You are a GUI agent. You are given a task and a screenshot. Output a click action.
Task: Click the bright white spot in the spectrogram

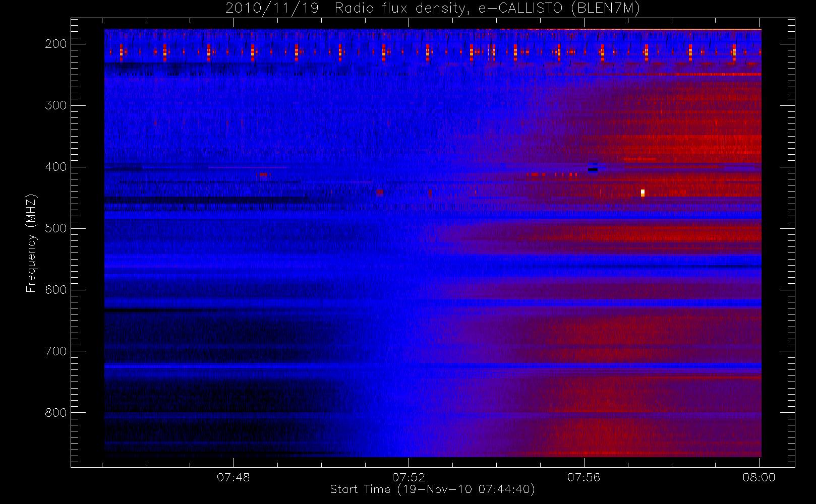pyautogui.click(x=643, y=193)
